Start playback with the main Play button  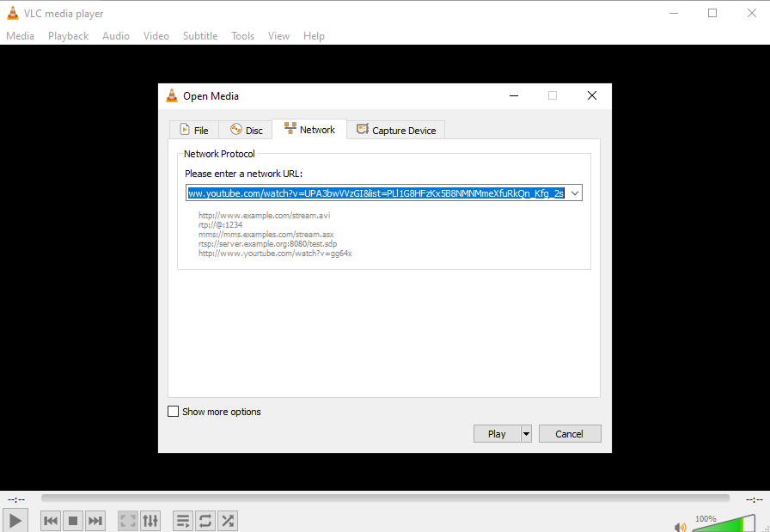pos(15,521)
